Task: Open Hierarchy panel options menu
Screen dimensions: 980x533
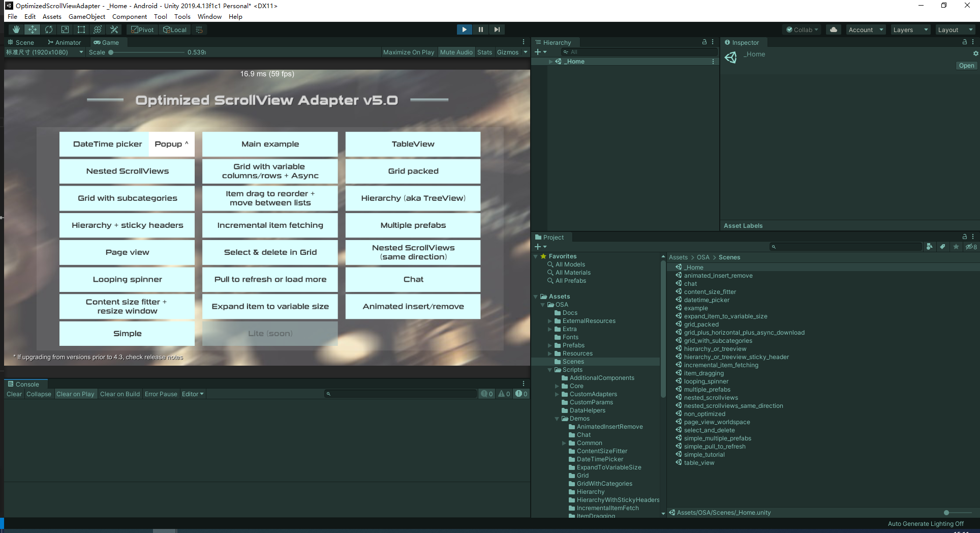Action: pos(713,42)
